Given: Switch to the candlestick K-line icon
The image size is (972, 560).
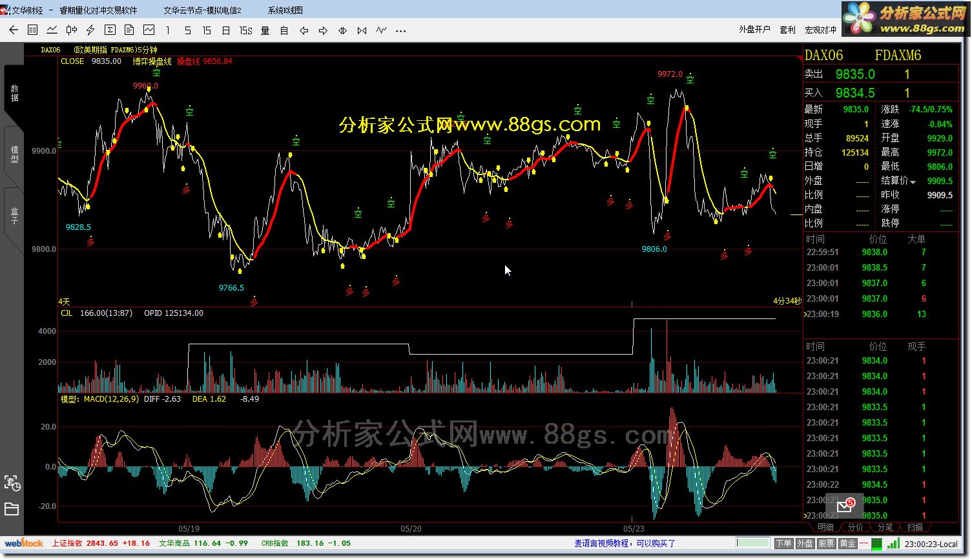Looking at the screenshot, I should (x=72, y=30).
